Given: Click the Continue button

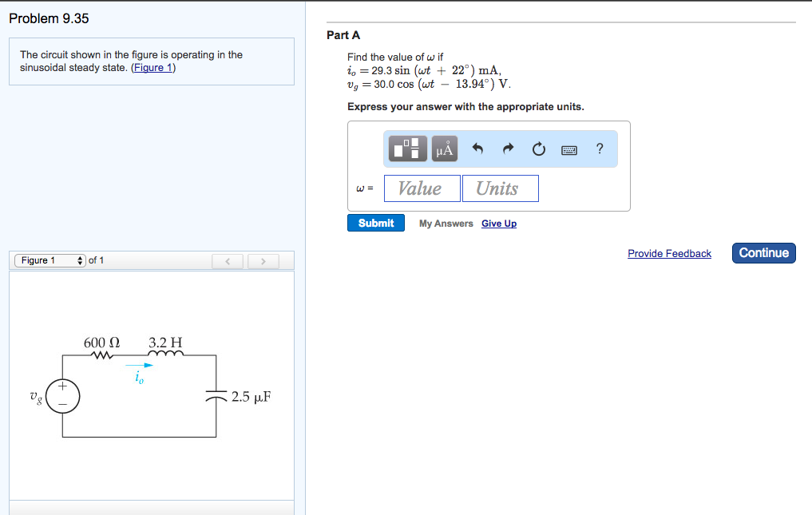Looking at the screenshot, I should click(x=764, y=253).
